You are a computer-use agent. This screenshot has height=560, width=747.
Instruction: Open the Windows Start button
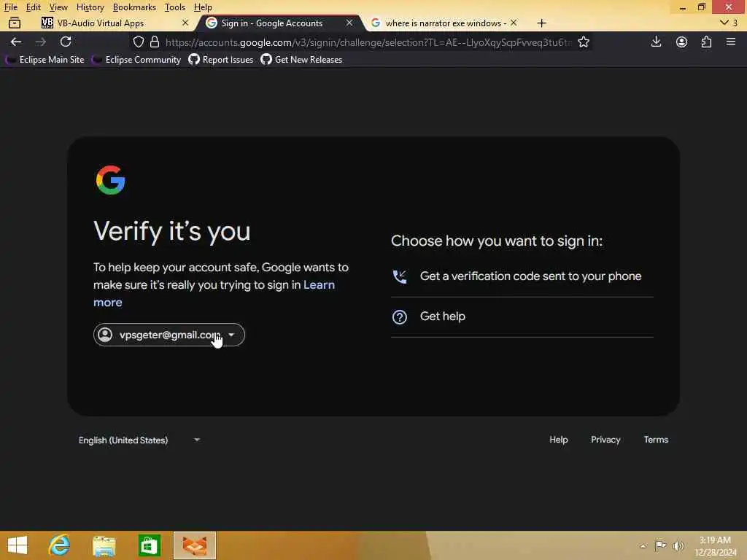pos(18,545)
